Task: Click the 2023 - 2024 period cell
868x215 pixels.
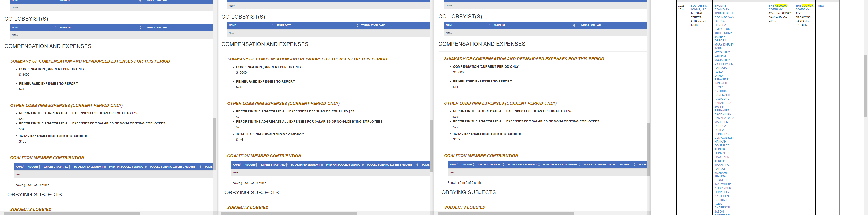Action: click(682, 7)
